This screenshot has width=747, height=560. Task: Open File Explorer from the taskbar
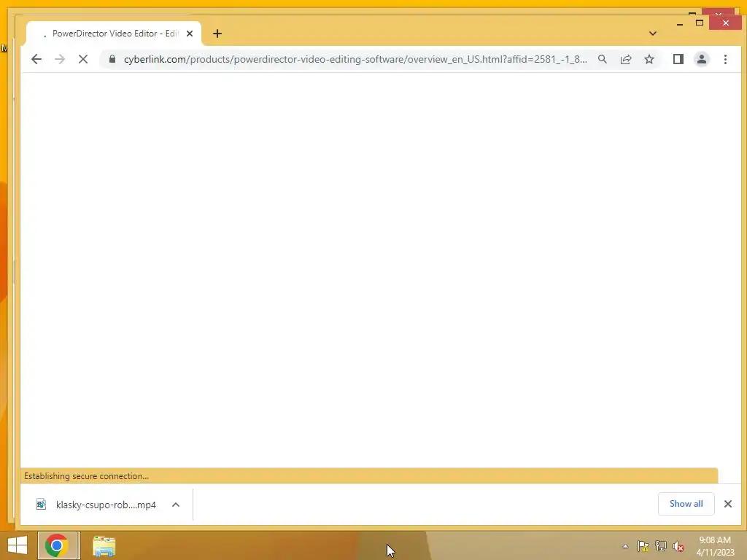tap(104, 545)
